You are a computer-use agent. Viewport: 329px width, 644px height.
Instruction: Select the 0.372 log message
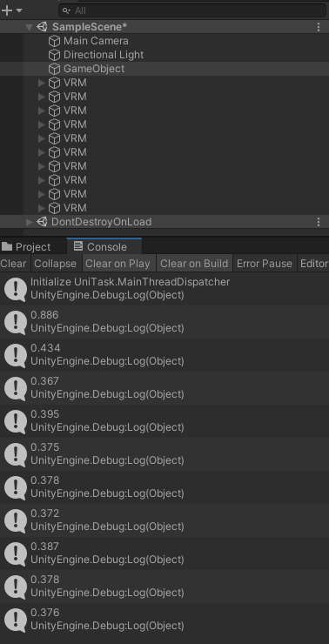click(x=164, y=520)
